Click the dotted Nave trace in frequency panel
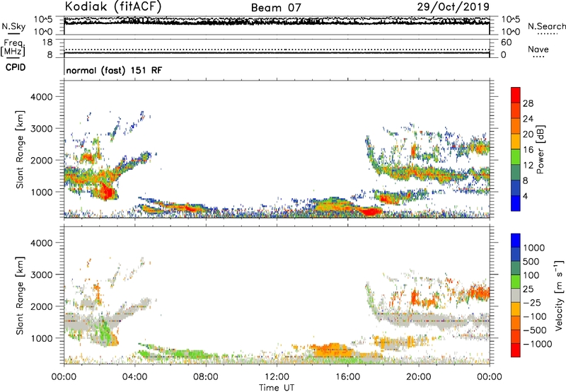 pos(277,50)
